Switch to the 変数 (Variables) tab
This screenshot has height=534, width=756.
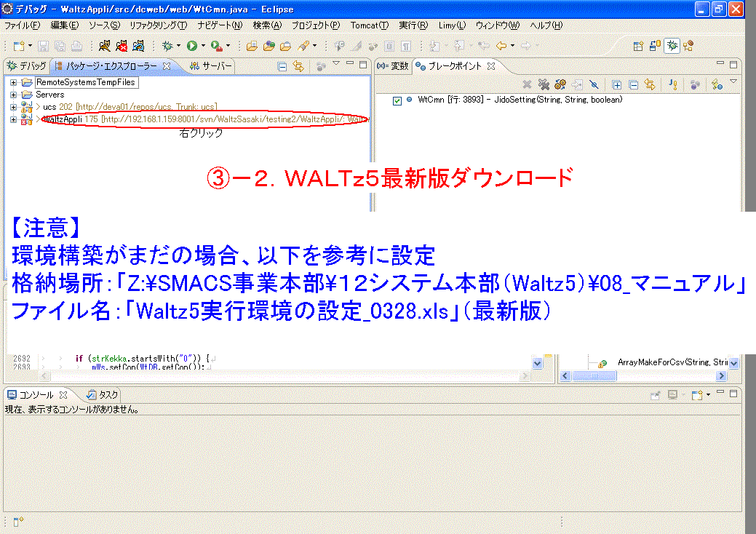pos(394,66)
